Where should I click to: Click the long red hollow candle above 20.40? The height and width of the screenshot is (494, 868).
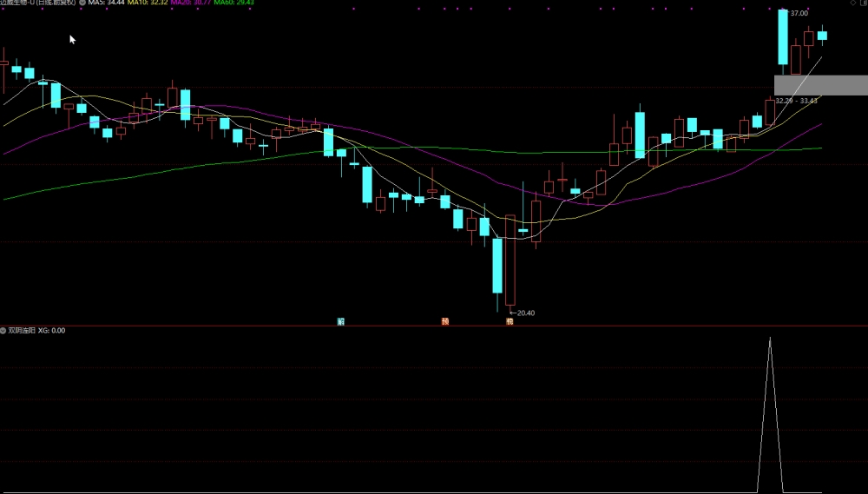pyautogui.click(x=510, y=260)
